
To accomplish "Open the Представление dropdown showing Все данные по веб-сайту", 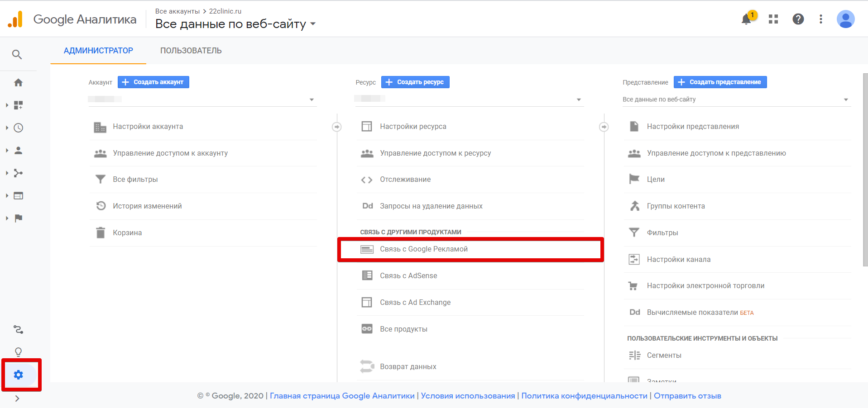I will pyautogui.click(x=737, y=100).
